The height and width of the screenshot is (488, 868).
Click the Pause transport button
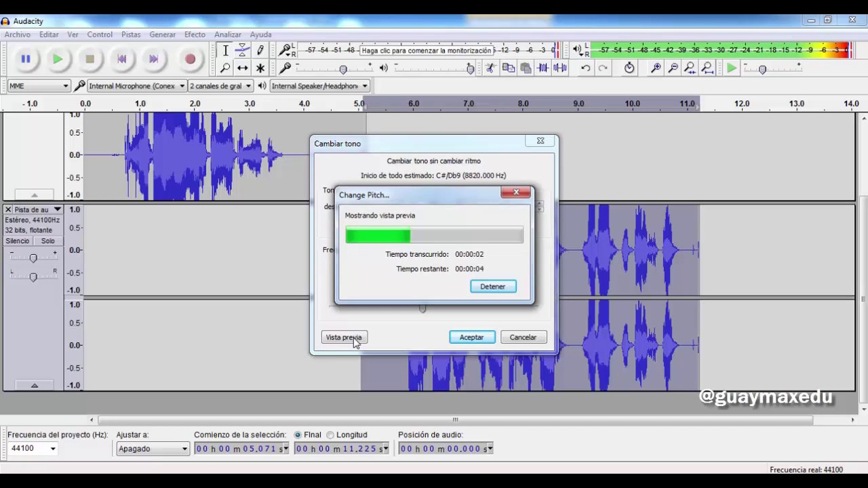26,60
